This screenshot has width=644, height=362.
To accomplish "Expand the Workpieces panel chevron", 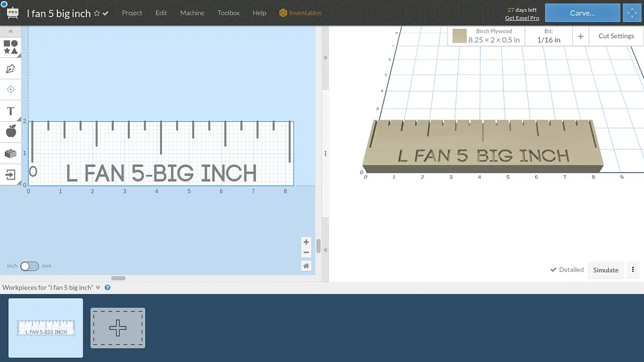I will 98,287.
